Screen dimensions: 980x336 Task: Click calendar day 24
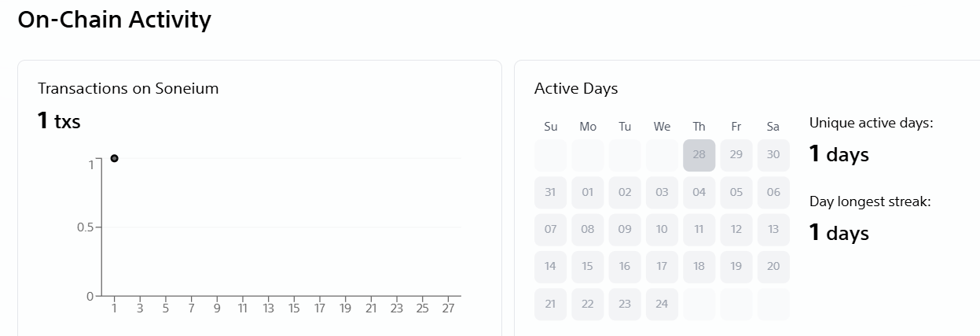click(x=662, y=304)
